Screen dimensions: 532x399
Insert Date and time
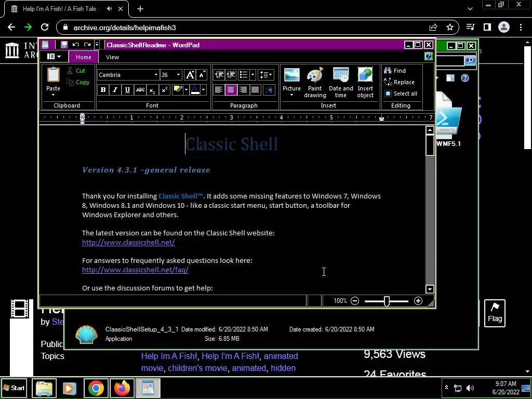click(341, 83)
